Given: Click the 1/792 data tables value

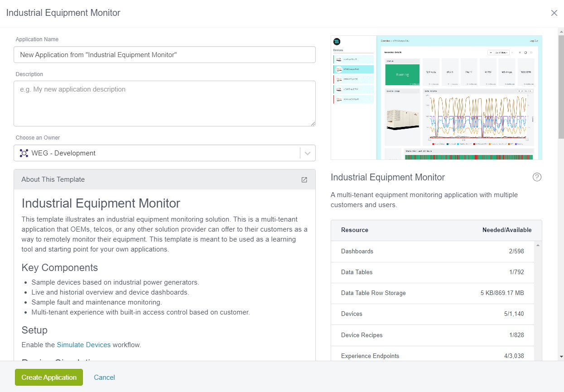Looking at the screenshot, I should coord(516,272).
